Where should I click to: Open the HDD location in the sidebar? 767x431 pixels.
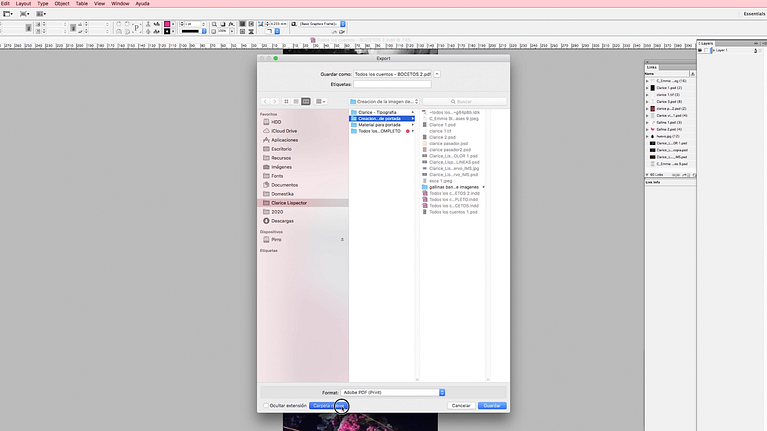[276, 122]
